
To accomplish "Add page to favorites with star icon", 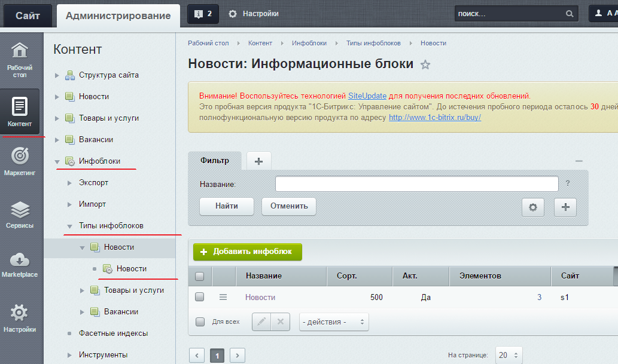I will (x=425, y=65).
